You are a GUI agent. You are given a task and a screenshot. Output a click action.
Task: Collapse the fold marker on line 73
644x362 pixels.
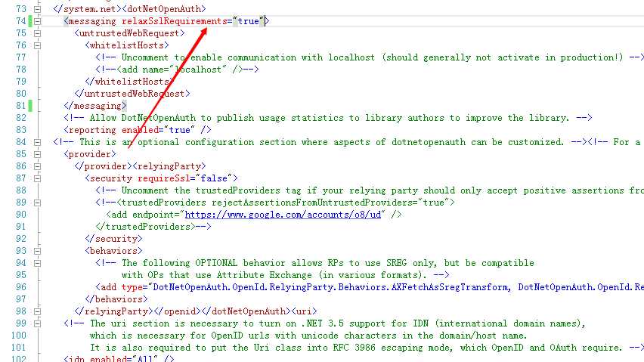point(37,9)
